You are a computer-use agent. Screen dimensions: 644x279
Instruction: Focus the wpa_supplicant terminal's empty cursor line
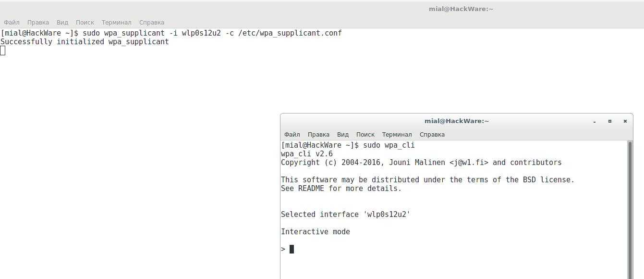(x=3, y=51)
